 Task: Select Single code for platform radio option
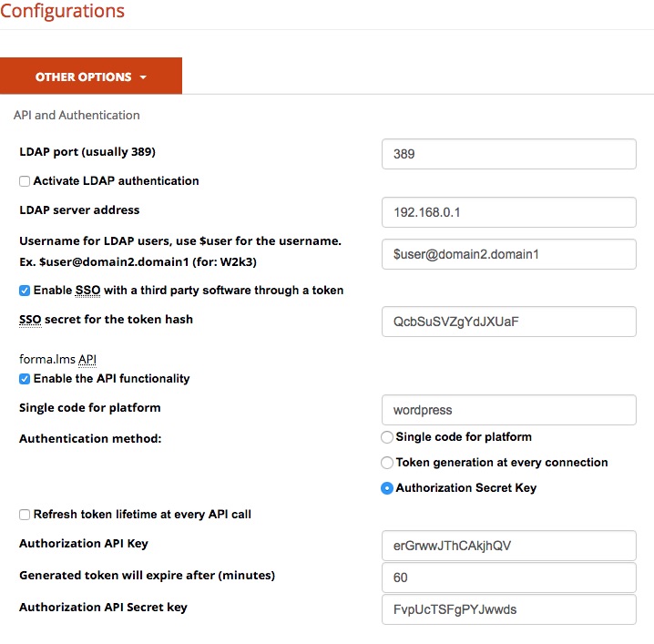(x=387, y=437)
